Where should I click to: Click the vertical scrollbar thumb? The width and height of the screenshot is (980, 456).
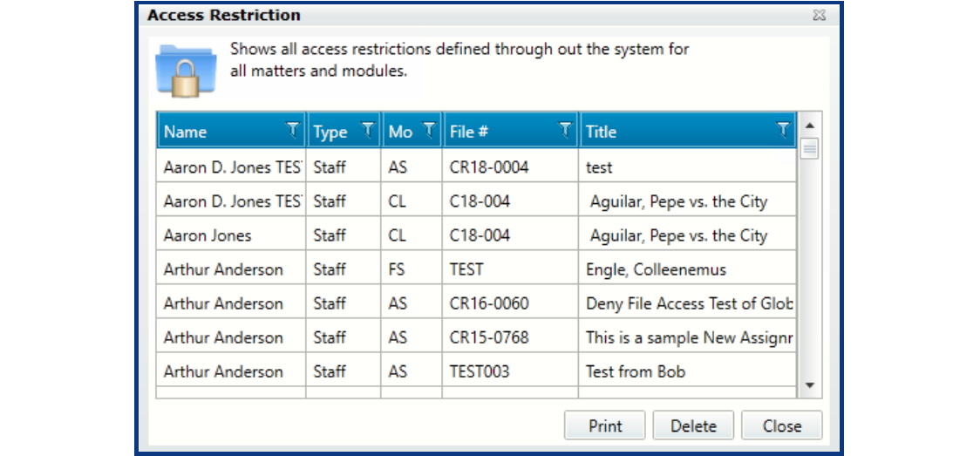point(809,149)
